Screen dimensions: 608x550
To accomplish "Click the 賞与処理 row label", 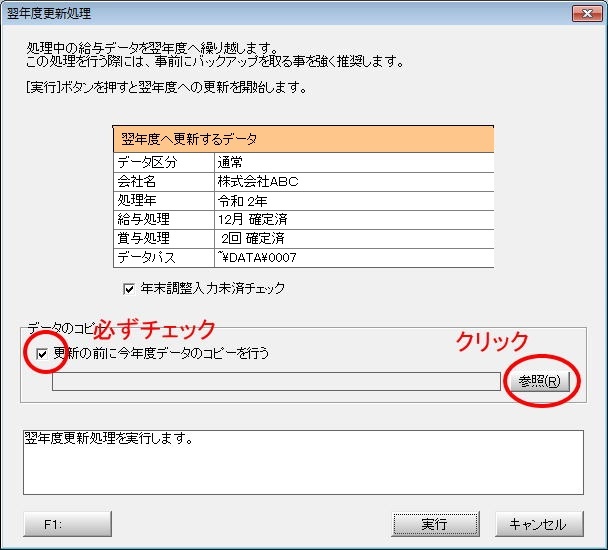I will [164, 239].
